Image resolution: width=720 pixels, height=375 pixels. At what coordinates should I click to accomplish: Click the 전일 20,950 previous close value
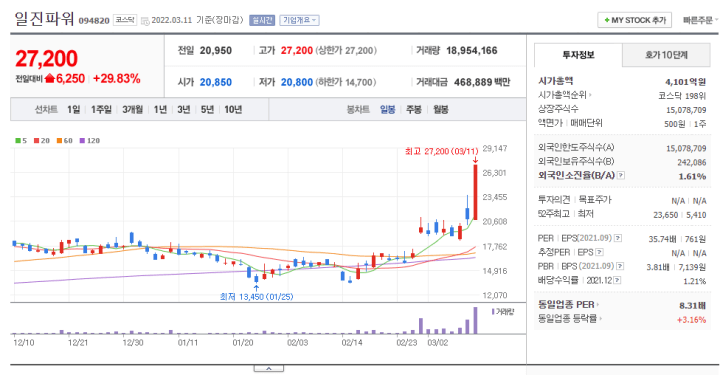(216, 50)
